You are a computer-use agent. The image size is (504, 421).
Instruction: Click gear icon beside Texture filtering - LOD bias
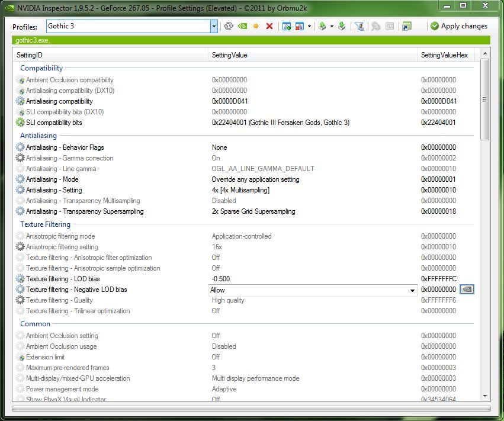click(x=20, y=279)
